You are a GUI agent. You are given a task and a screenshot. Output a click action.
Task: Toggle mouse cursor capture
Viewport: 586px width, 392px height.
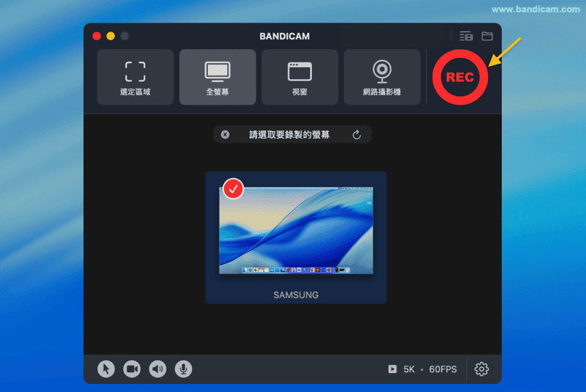tap(106, 369)
